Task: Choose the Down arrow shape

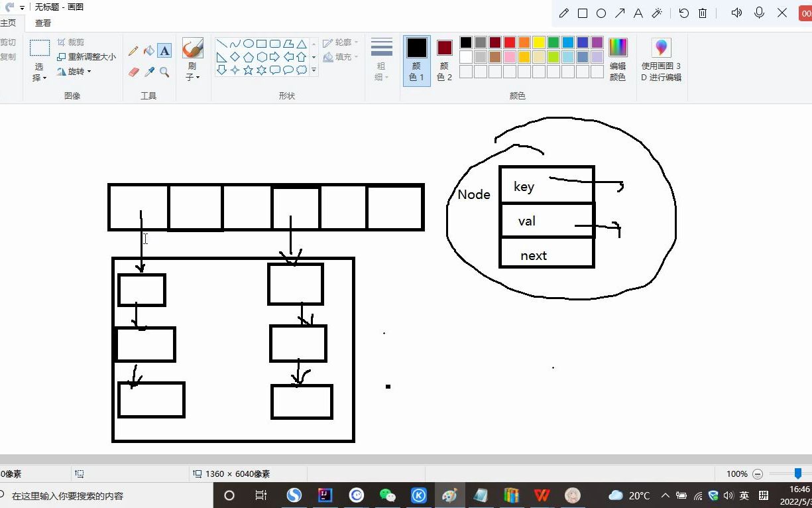Action: [222, 70]
